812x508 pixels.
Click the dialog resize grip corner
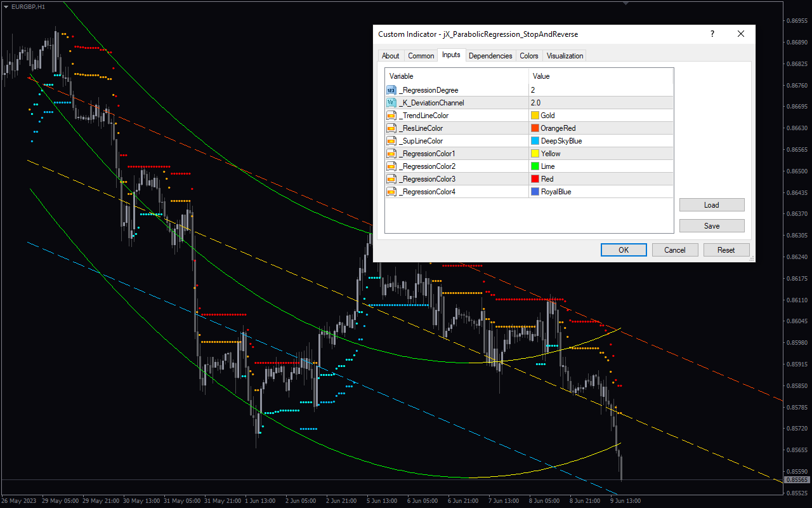tap(752, 258)
